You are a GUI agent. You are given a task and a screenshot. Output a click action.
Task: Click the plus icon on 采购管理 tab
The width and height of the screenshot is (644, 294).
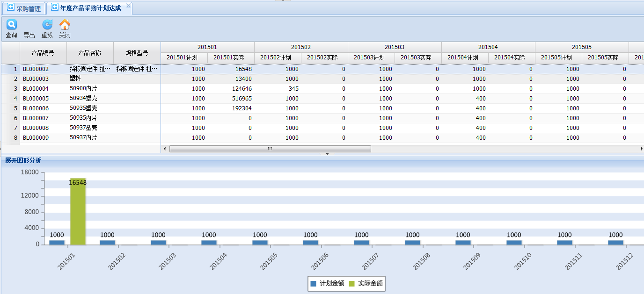pyautogui.click(x=11, y=8)
